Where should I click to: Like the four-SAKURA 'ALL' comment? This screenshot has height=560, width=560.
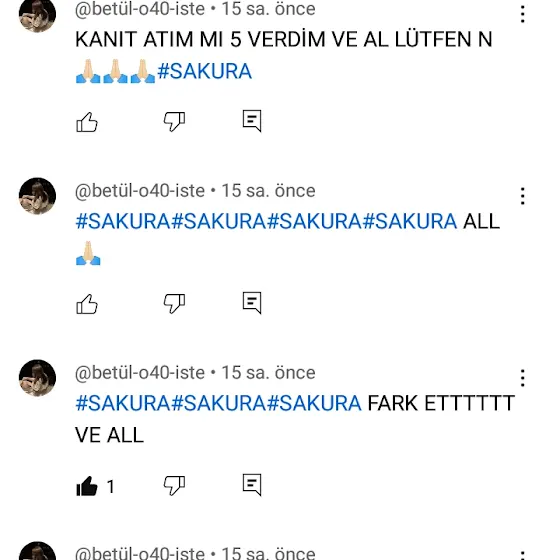pyautogui.click(x=87, y=304)
